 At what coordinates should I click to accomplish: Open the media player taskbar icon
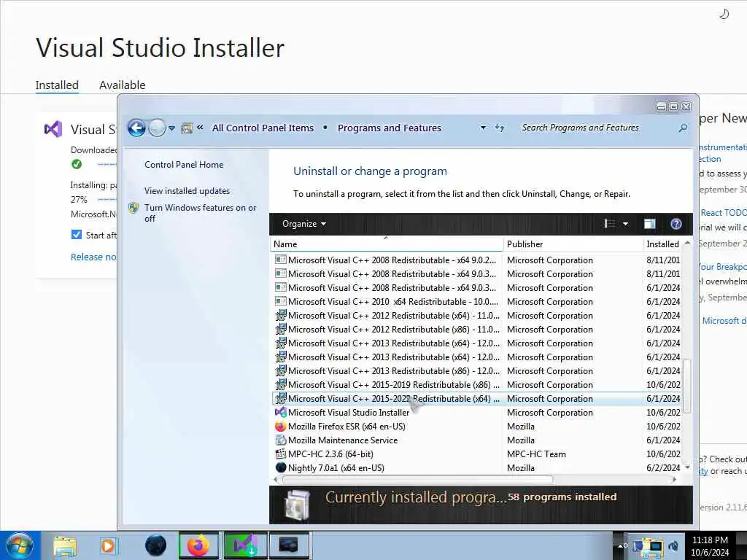tap(108, 545)
